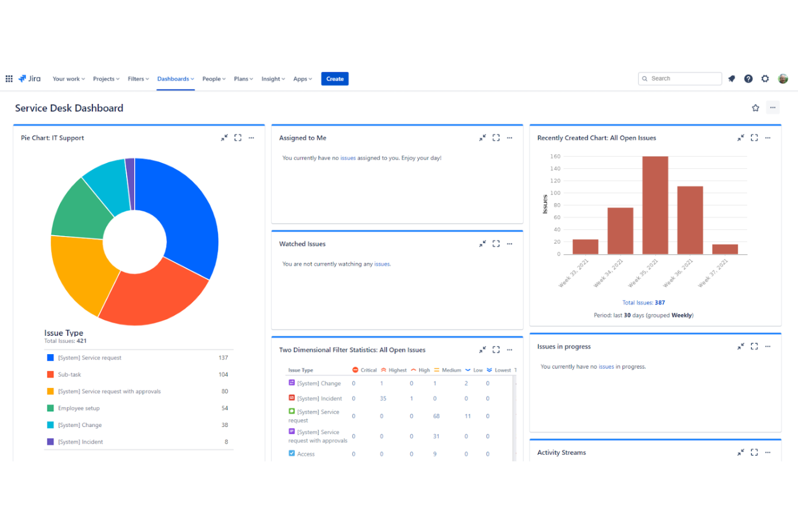
Task: Toggle the dashboard favorite star
Action: point(755,108)
